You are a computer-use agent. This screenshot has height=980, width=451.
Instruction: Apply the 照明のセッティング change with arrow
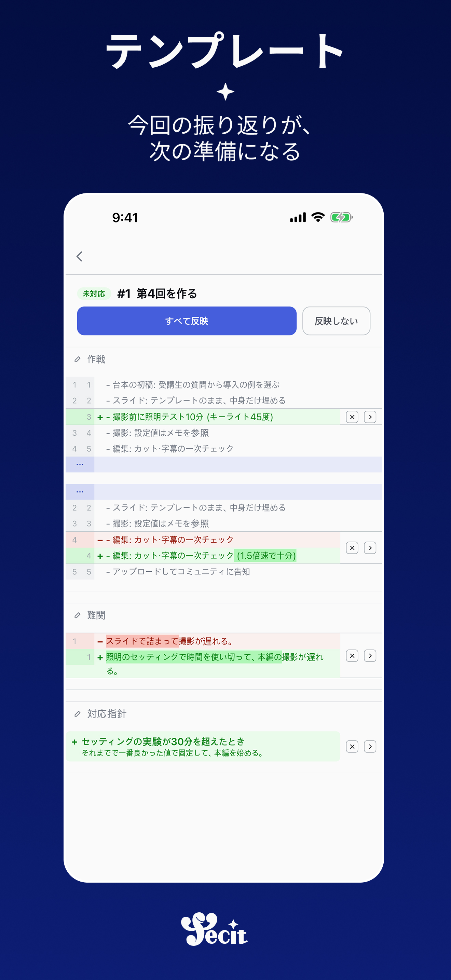(x=370, y=656)
